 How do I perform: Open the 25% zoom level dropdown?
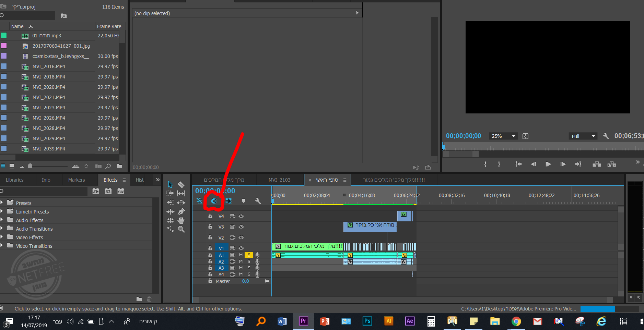coord(503,136)
